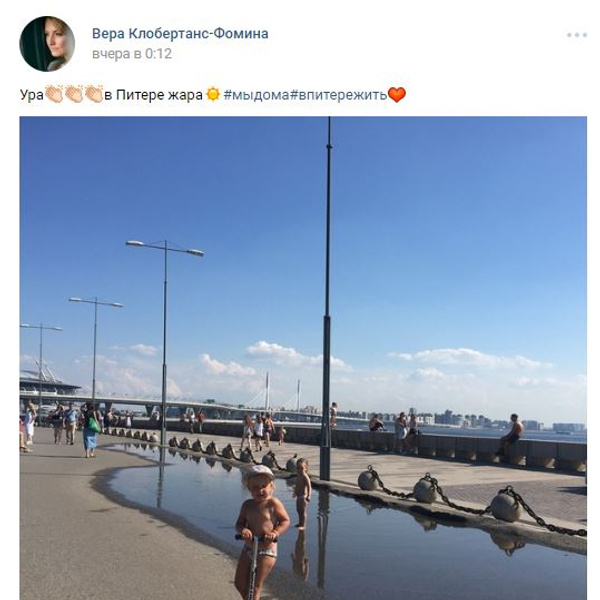Follow the #мыдома hashtag
Screen dimensions: 600x600
pyautogui.click(x=256, y=95)
